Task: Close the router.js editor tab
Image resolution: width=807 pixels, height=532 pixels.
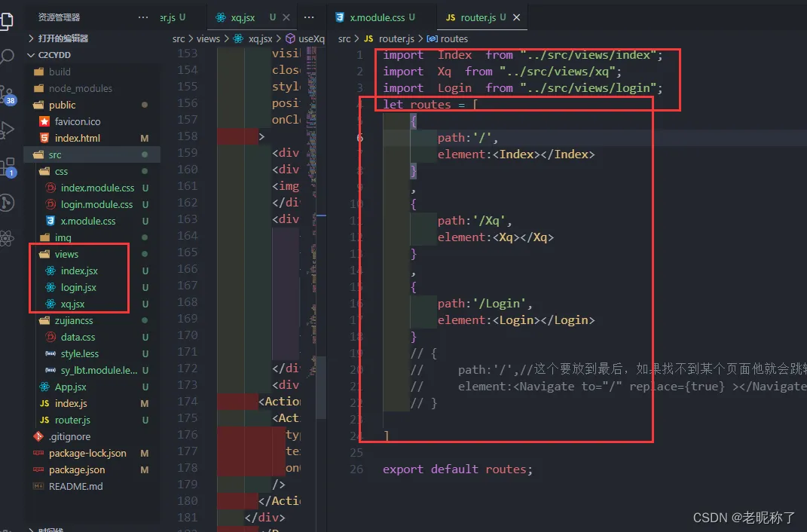Action: click(x=516, y=17)
